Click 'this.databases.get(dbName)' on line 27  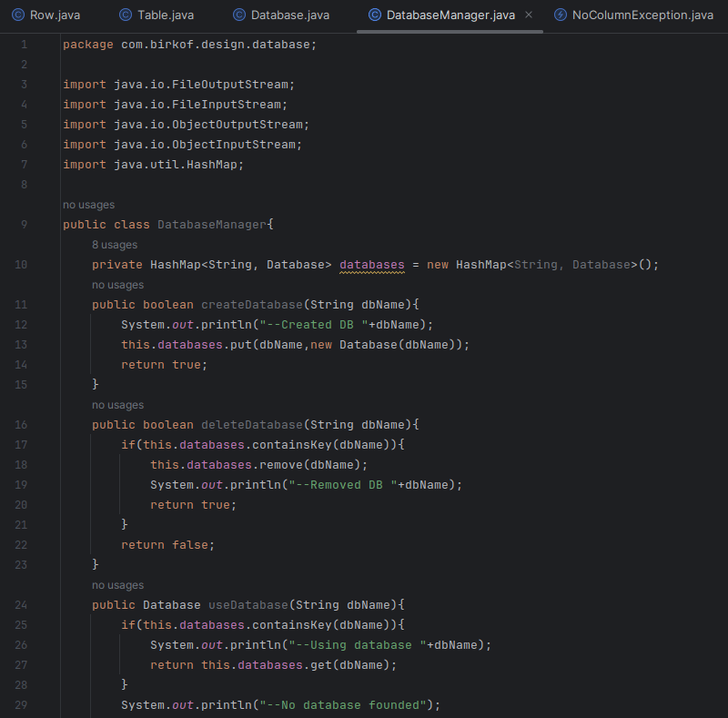point(295,665)
